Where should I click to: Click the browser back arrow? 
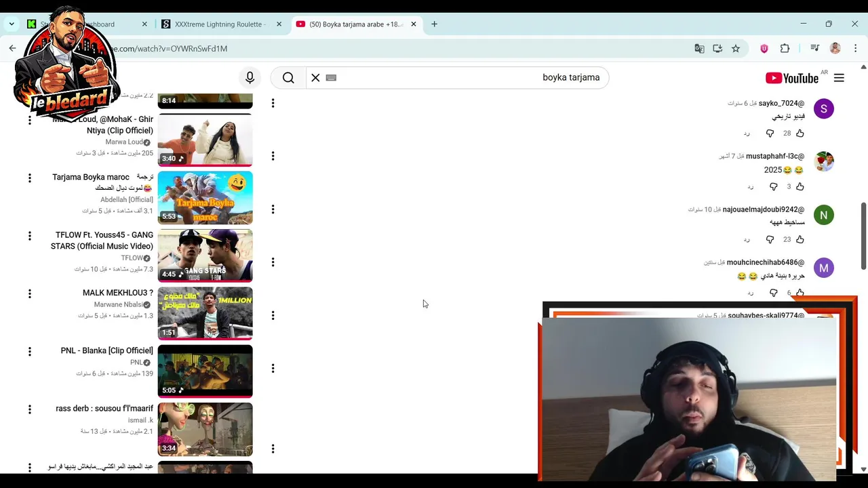pyautogui.click(x=12, y=48)
